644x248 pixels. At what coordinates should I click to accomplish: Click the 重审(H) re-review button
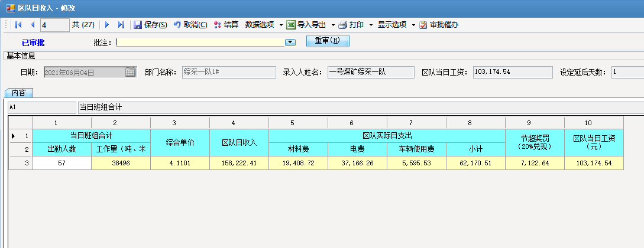328,41
